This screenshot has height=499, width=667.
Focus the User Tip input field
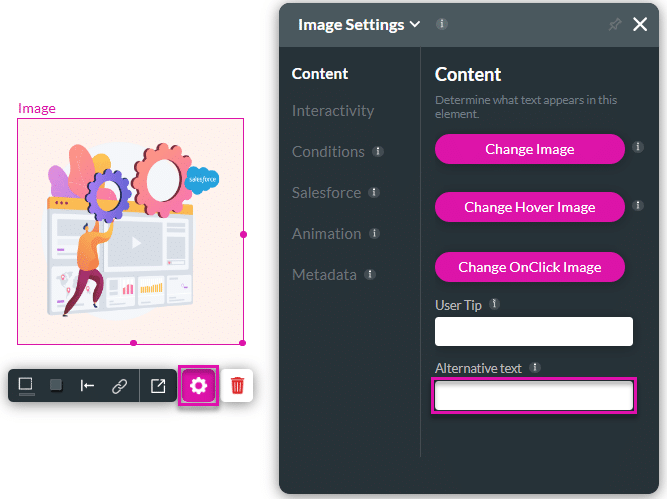point(533,331)
